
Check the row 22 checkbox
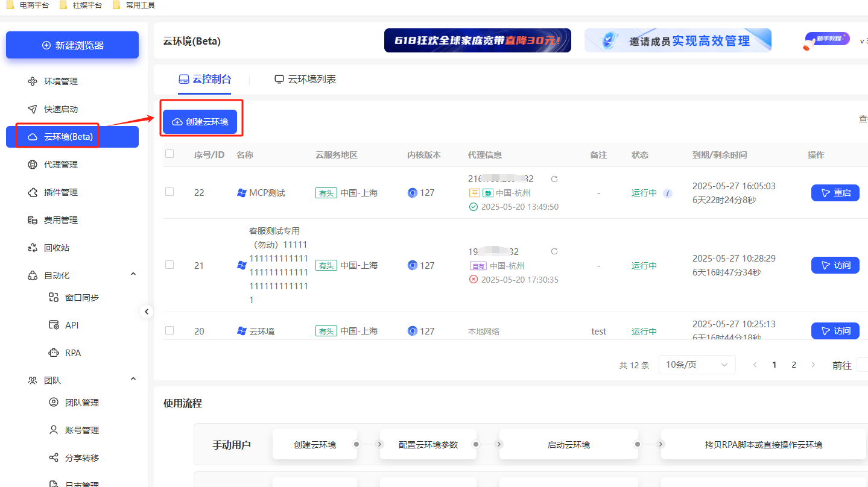click(x=169, y=192)
